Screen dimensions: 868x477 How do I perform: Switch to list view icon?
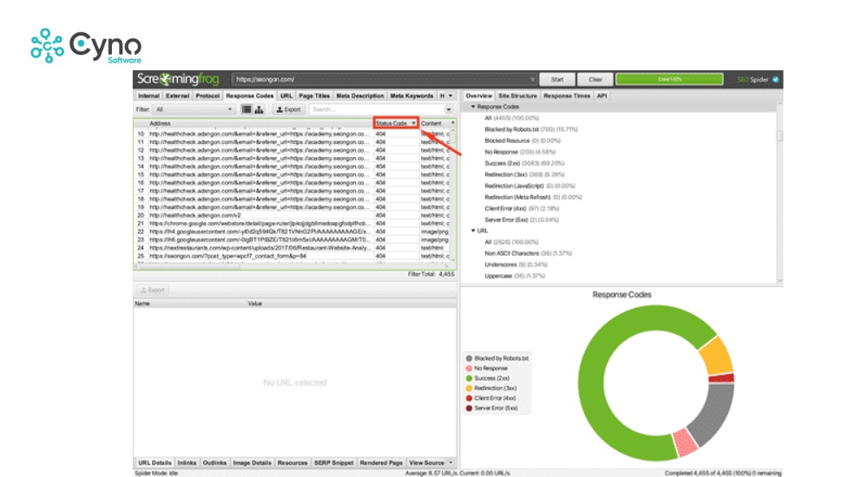[x=247, y=110]
